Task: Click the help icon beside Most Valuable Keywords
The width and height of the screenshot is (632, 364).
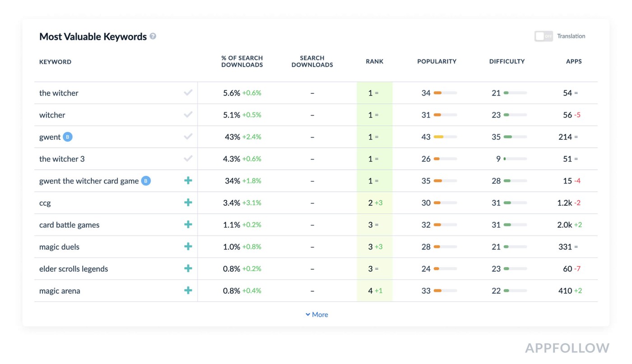Action: pyautogui.click(x=153, y=36)
